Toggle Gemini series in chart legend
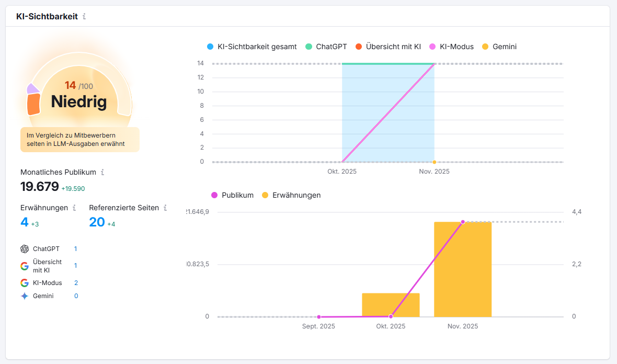The height and width of the screenshot is (364, 617). coord(499,47)
